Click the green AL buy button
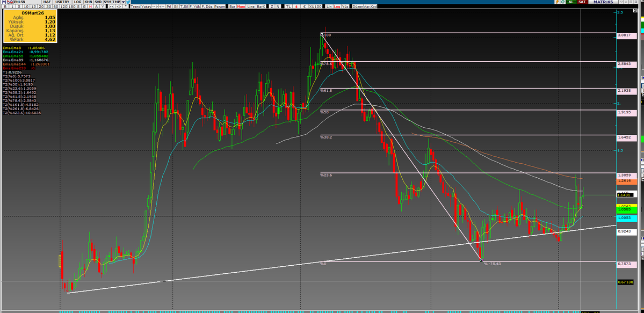644x313 pixels. (571, 2)
